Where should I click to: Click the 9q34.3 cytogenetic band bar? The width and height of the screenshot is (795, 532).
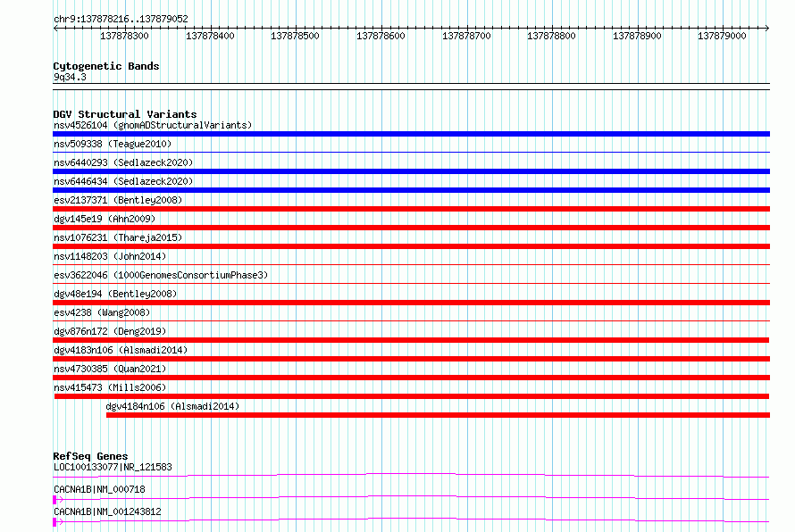pyautogui.click(x=411, y=87)
